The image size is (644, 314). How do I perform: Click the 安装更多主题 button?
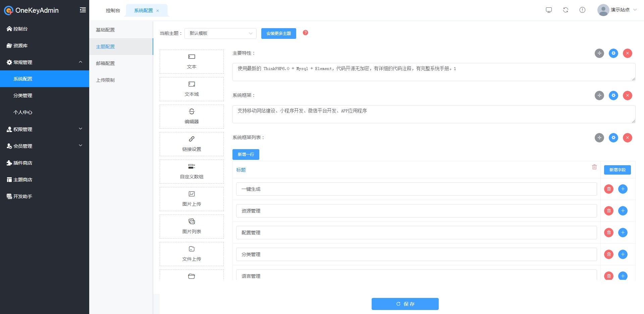[279, 34]
